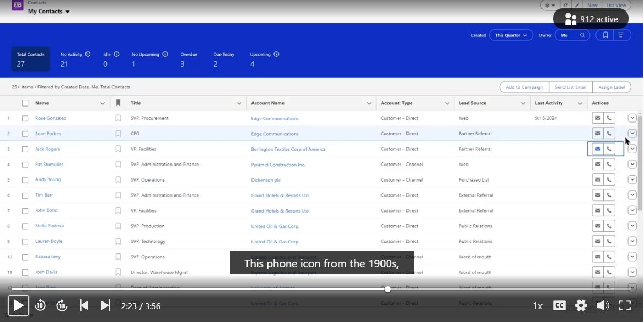Open info icon next to Idle

(x=116, y=54)
